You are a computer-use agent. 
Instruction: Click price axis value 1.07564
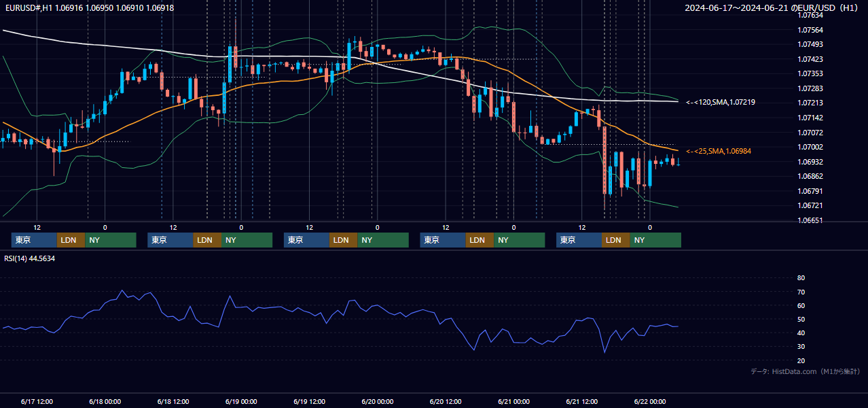pyautogui.click(x=810, y=30)
